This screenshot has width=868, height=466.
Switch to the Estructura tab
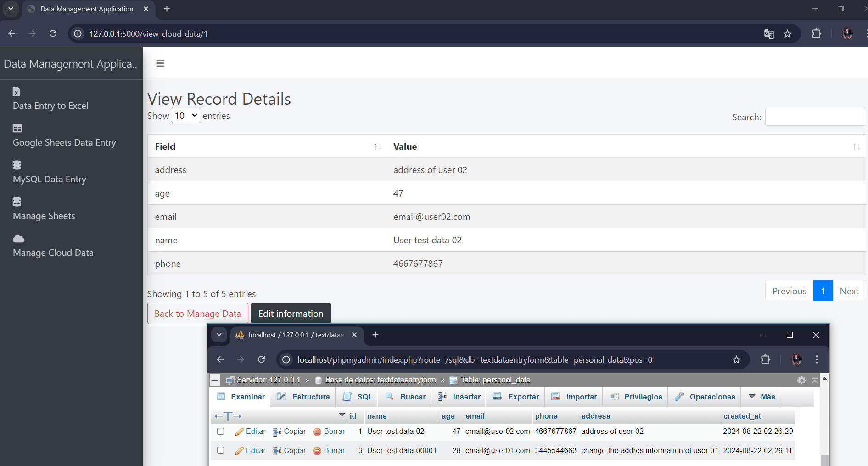tap(304, 397)
